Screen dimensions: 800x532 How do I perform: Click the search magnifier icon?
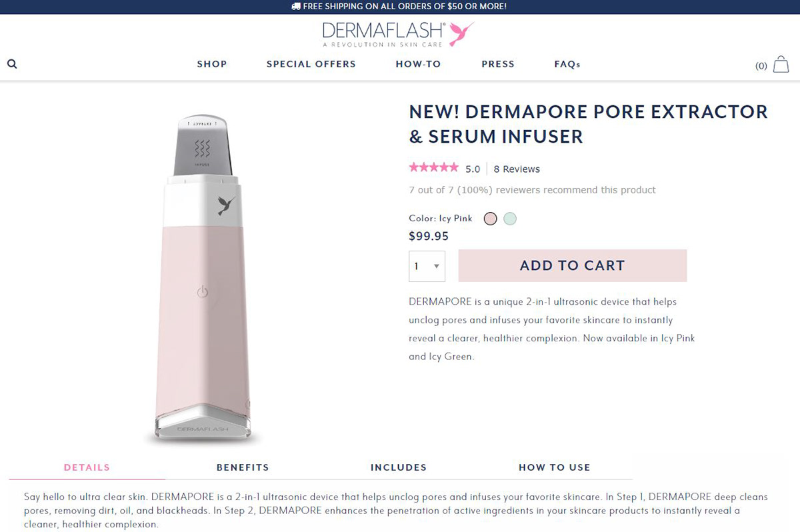(x=12, y=64)
